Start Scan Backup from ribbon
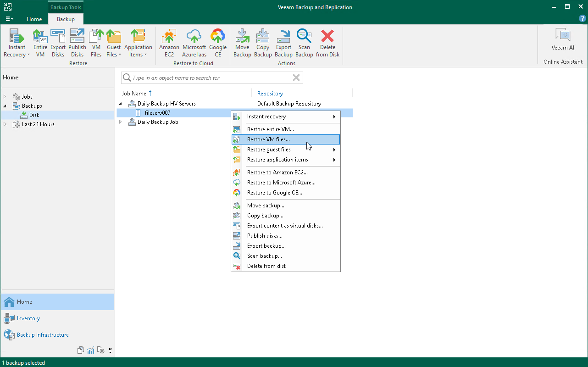The height and width of the screenshot is (367, 588). point(304,43)
